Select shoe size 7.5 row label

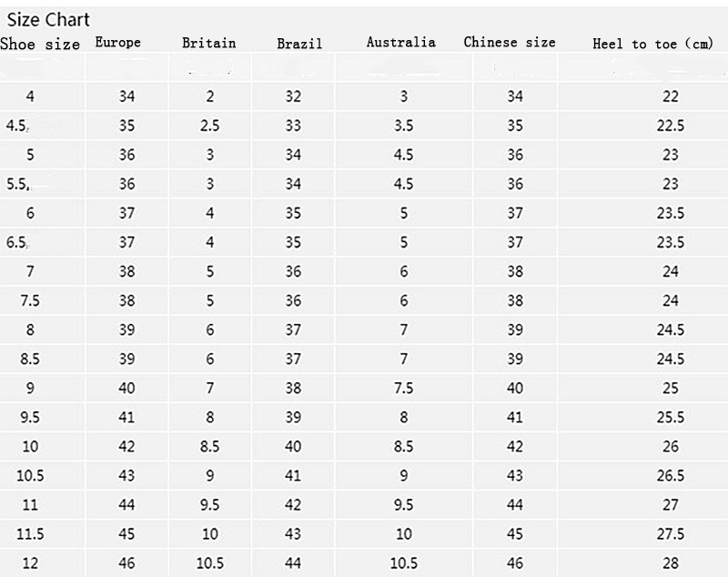pyautogui.click(x=30, y=301)
